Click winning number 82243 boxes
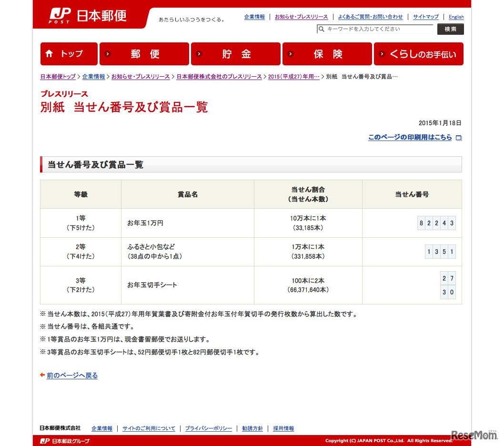This screenshot has height=446, width=504. tap(436, 223)
